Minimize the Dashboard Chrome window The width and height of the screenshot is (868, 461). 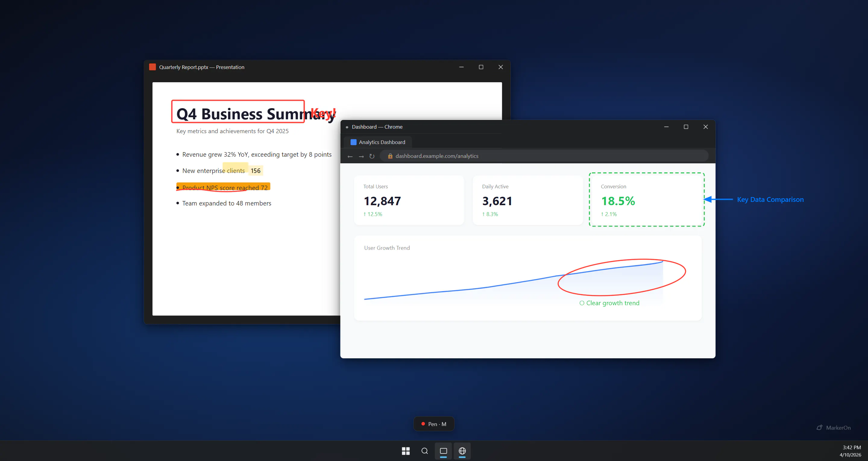[666, 127]
